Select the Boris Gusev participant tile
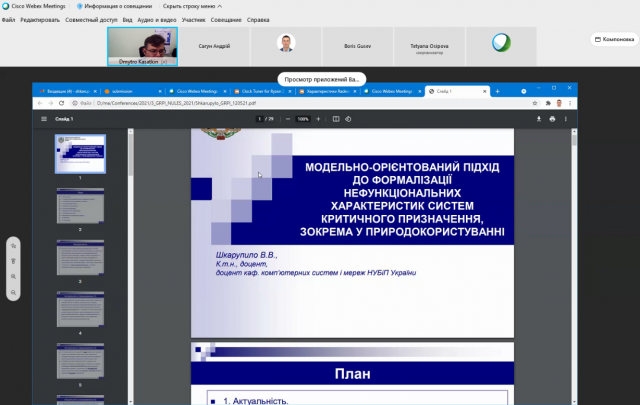The height and width of the screenshot is (405, 640). [358, 46]
